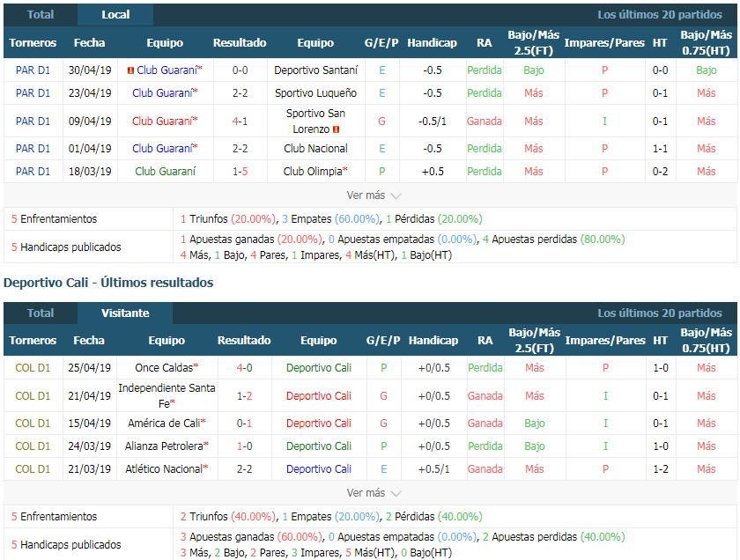Click red card icon beside Club Guaraní 30/04/19
This screenshot has width=740, height=560.
(x=130, y=70)
